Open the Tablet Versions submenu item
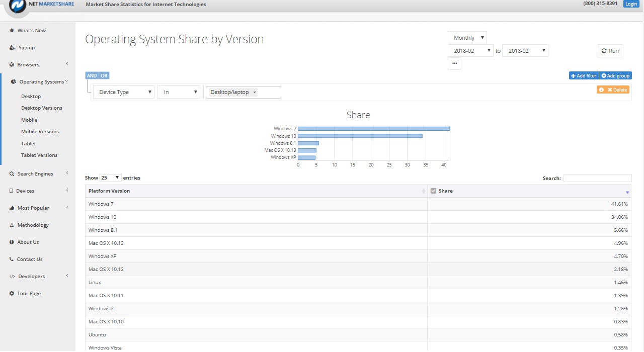Screen dimensions: 644x352 pos(39,155)
